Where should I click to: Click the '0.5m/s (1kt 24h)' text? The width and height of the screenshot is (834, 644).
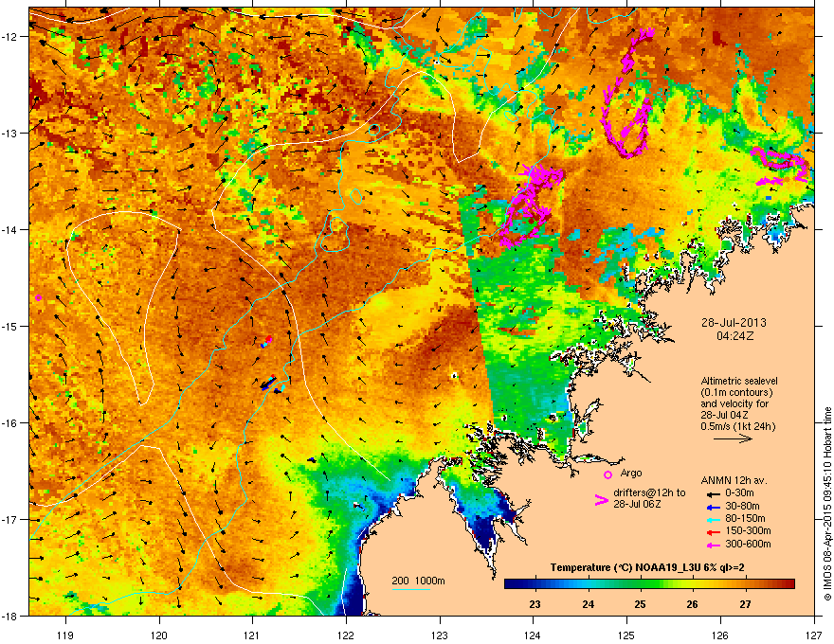click(x=737, y=426)
